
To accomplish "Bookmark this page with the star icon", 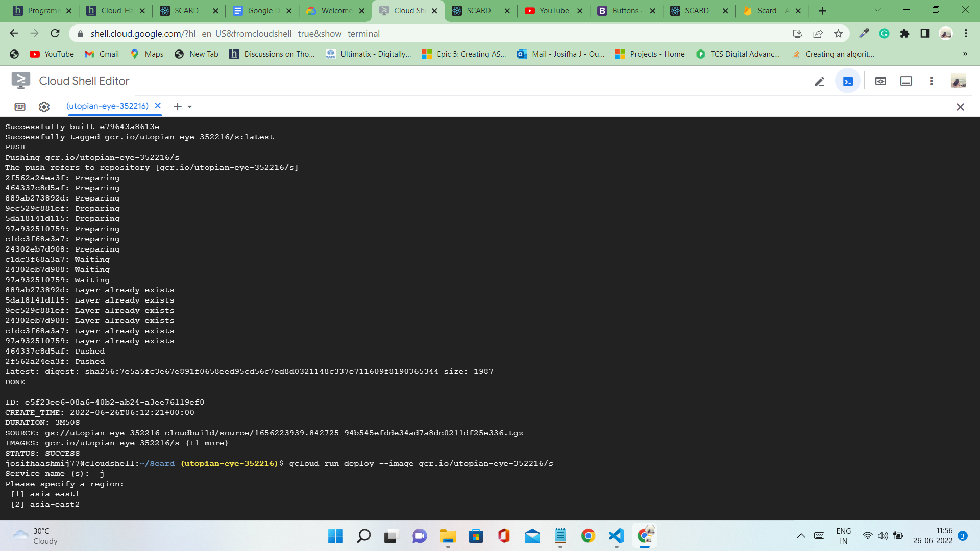I will tap(838, 34).
